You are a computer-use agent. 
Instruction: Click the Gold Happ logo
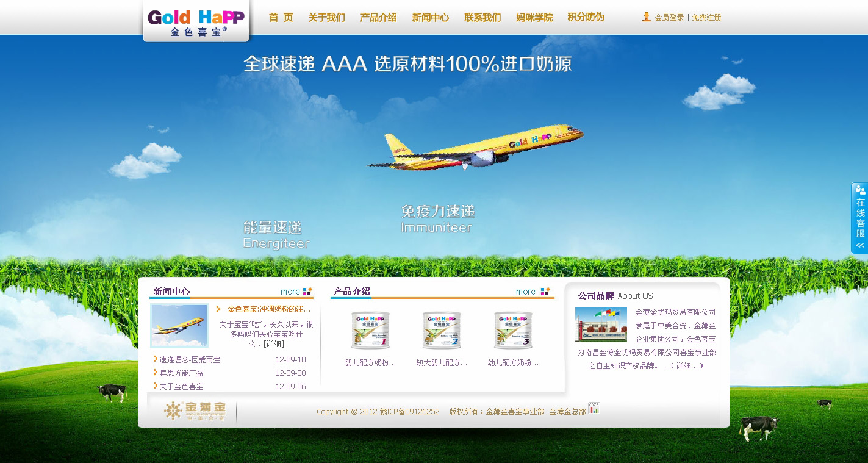coord(196,22)
